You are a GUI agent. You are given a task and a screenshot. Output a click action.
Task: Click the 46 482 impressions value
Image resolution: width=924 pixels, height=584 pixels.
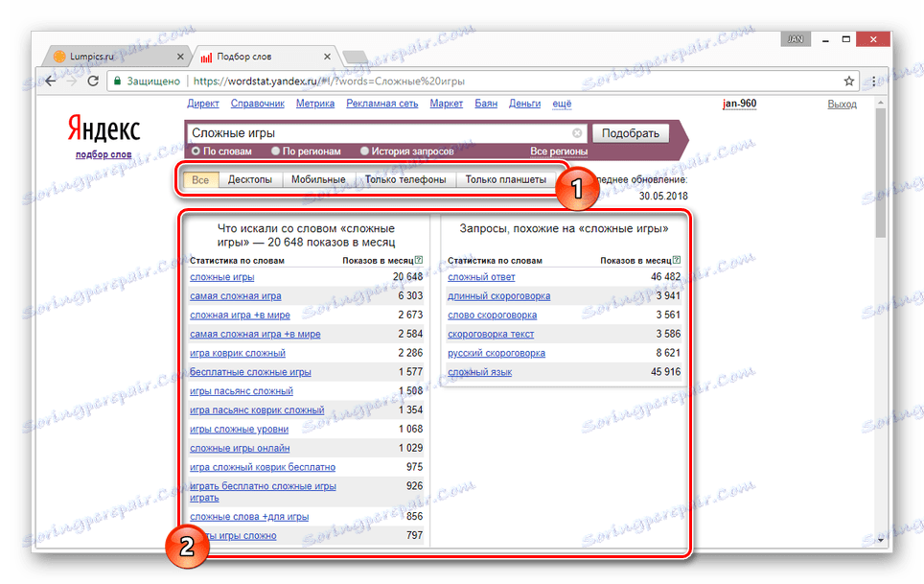pyautogui.click(x=665, y=277)
